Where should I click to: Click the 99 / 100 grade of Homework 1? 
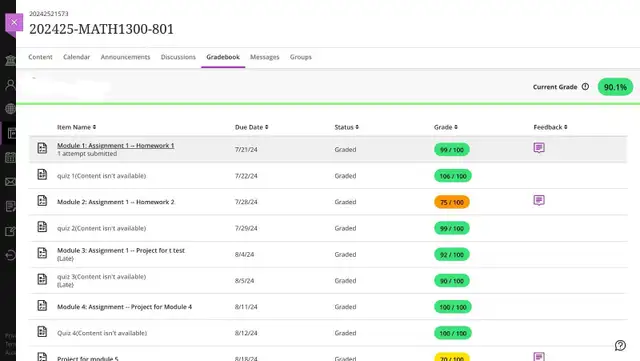point(452,150)
